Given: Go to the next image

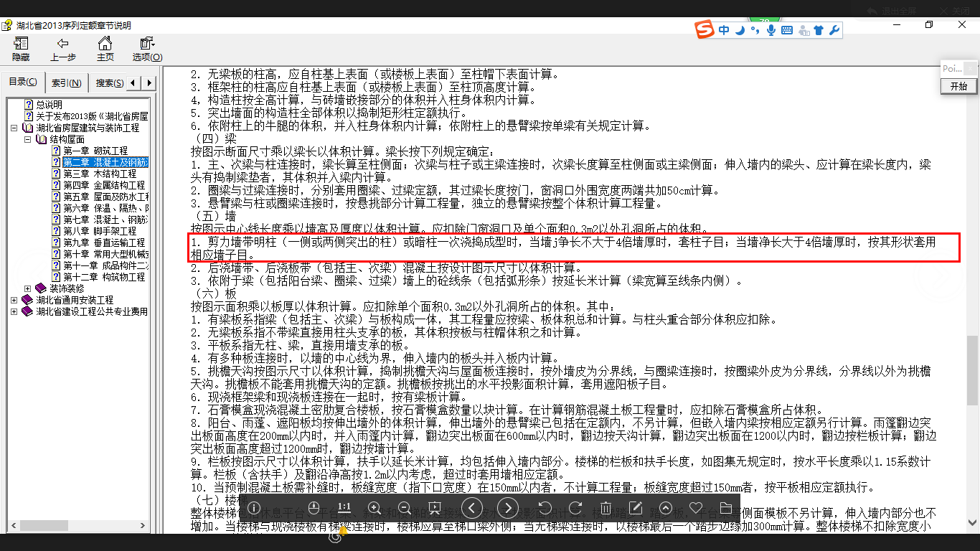Looking at the screenshot, I should [507, 508].
